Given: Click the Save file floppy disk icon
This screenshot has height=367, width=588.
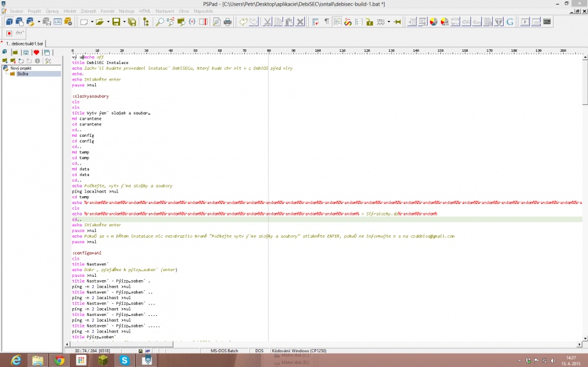Looking at the screenshot, I should 116,22.
